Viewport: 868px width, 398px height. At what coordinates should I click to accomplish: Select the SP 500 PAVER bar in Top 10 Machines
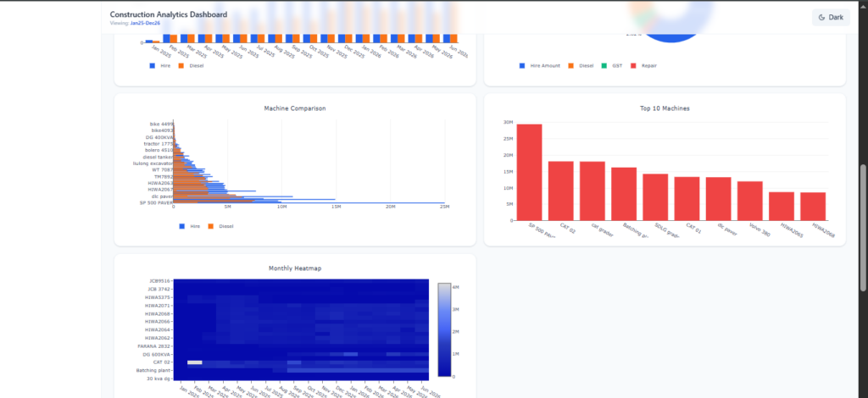pyautogui.click(x=529, y=172)
